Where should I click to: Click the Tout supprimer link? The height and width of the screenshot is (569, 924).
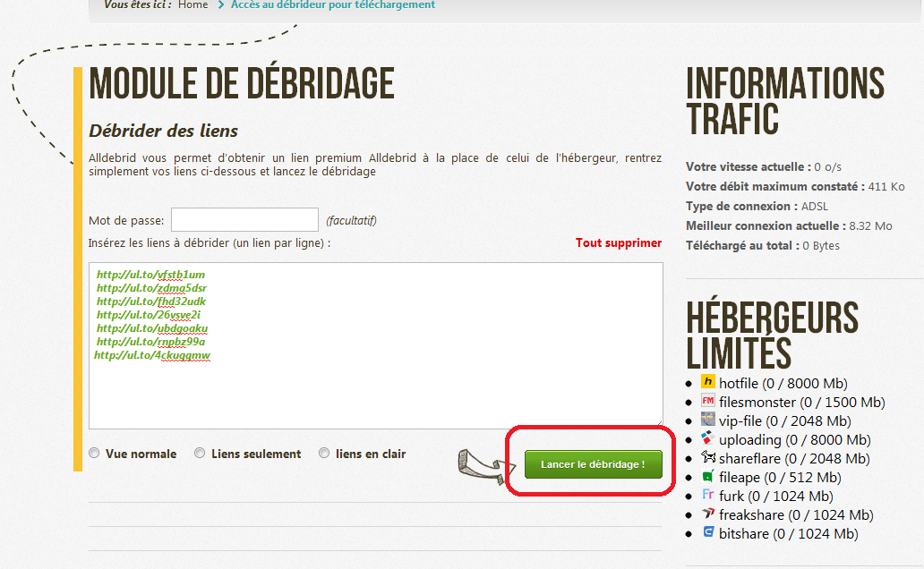[x=619, y=242]
